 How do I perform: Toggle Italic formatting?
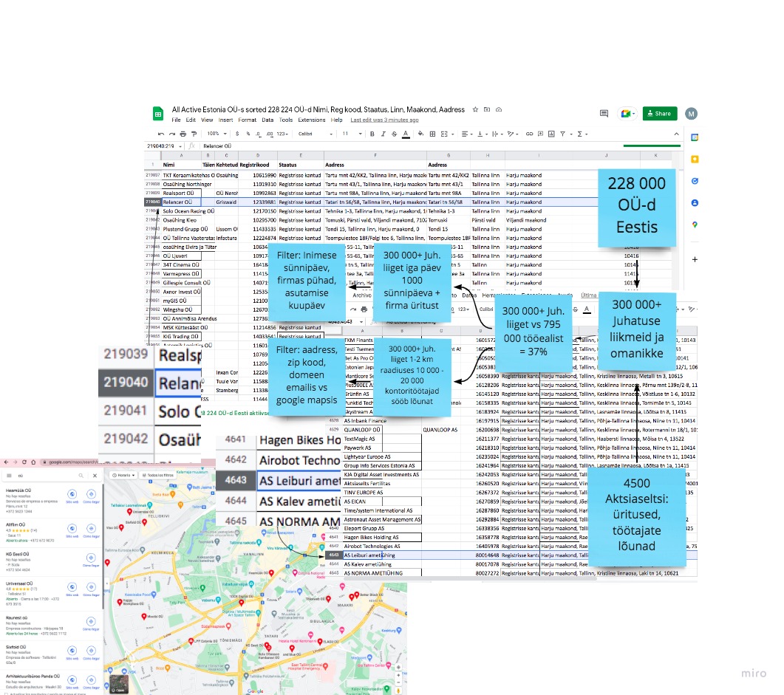[x=383, y=134]
